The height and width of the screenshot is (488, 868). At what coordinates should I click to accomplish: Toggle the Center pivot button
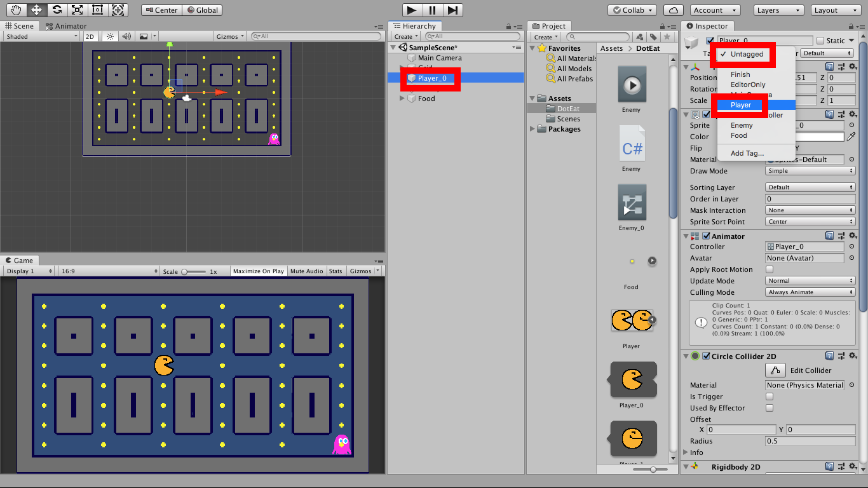(161, 10)
